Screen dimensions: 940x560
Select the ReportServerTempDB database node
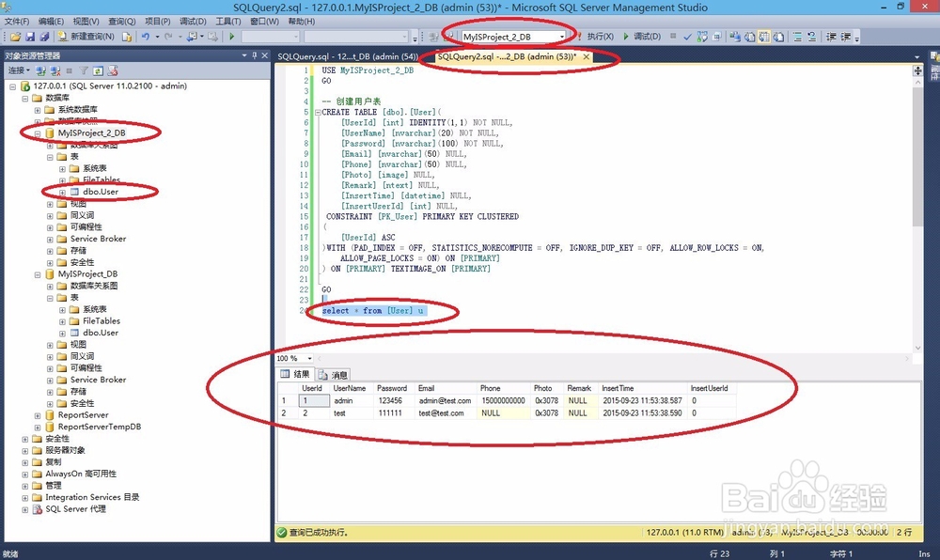100,427
